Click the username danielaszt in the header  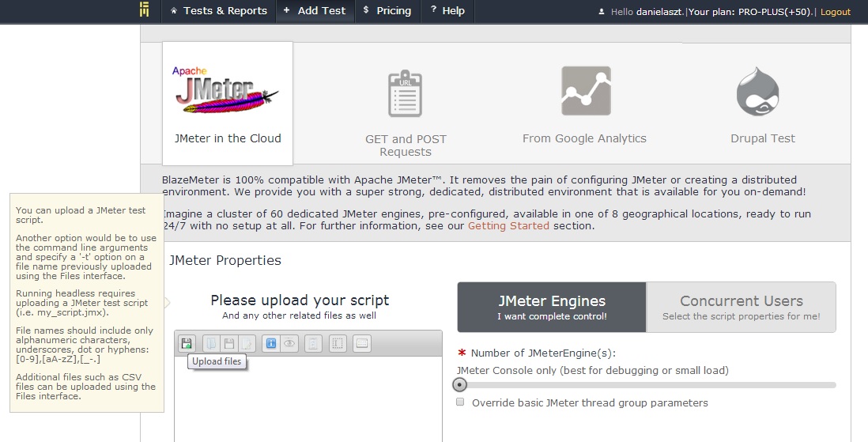point(659,12)
